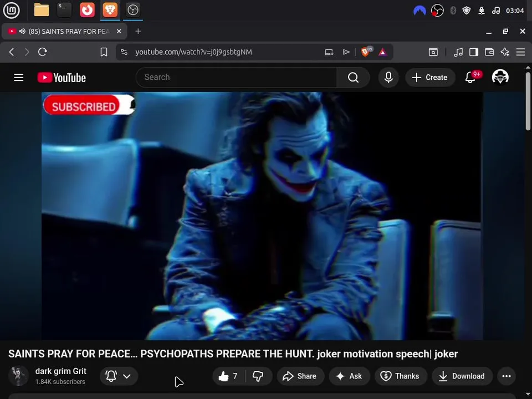The image size is (532, 399).
Task: Go back to the previous page
Action: 12,52
